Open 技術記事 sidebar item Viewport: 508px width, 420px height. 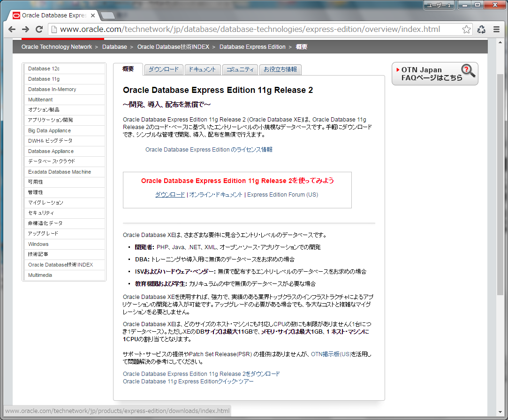click(65, 254)
